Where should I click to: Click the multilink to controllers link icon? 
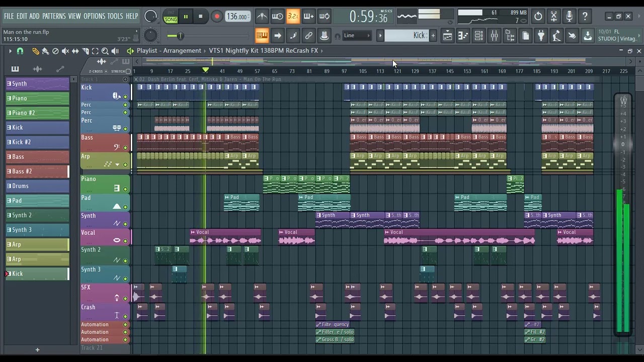coord(308,36)
